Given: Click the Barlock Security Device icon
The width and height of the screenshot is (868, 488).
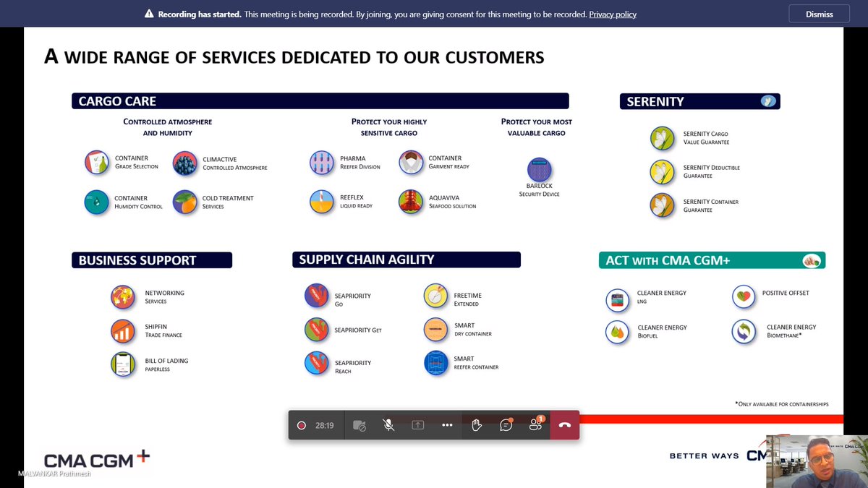Looking at the screenshot, I should pyautogui.click(x=539, y=170).
